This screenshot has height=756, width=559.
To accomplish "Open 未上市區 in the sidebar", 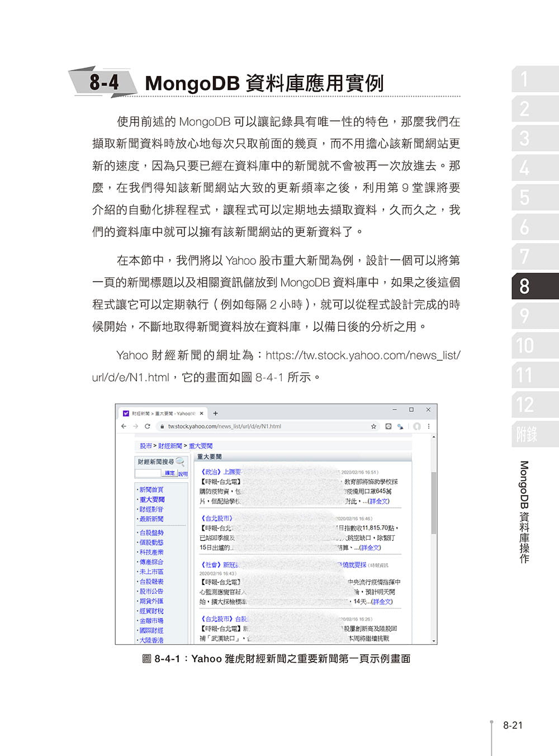I will tap(151, 572).
